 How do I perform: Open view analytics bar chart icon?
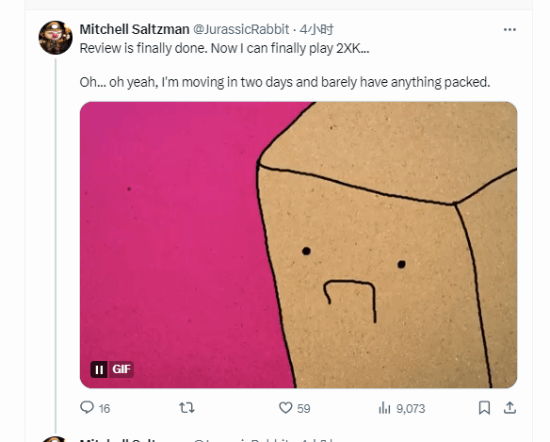click(384, 408)
